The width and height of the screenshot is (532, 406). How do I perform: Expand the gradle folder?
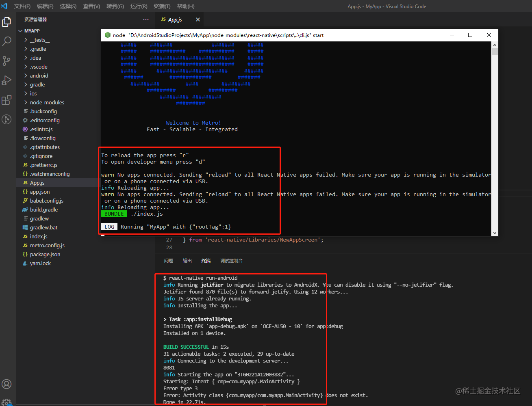tap(26, 84)
